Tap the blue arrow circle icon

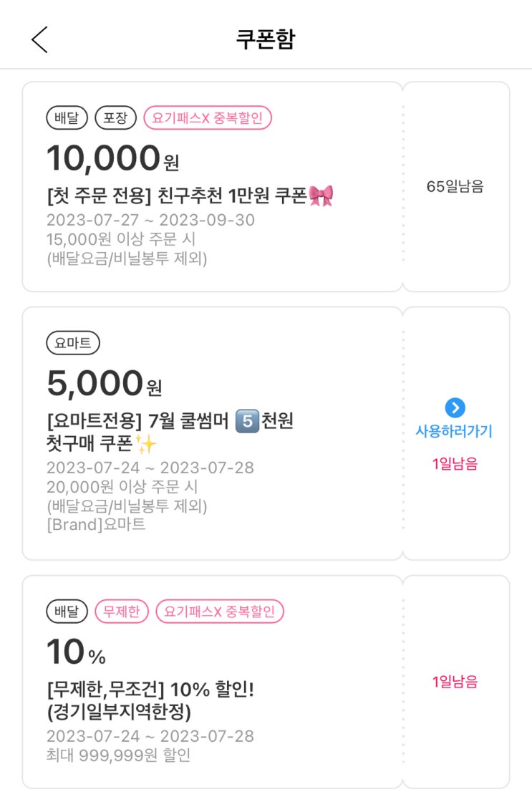[x=455, y=408]
